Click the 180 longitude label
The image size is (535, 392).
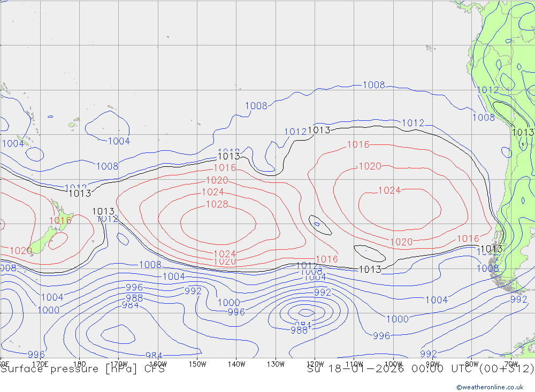tap(79, 364)
